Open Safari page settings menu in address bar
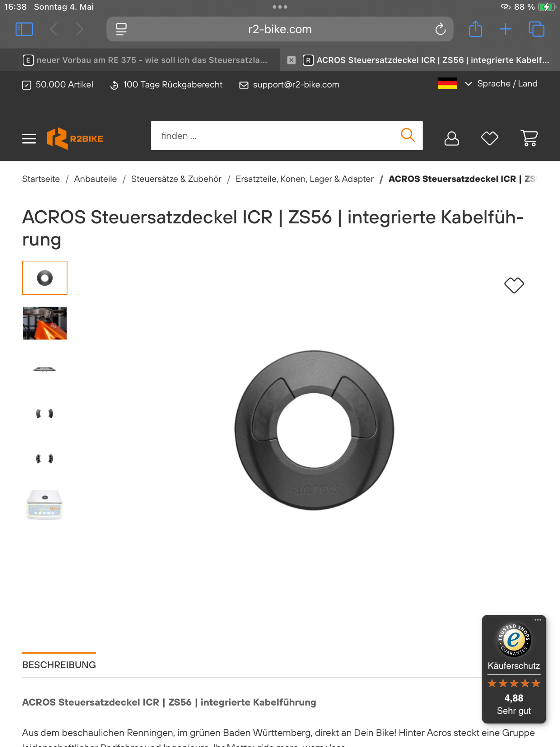The width and height of the screenshot is (560, 747). [121, 29]
